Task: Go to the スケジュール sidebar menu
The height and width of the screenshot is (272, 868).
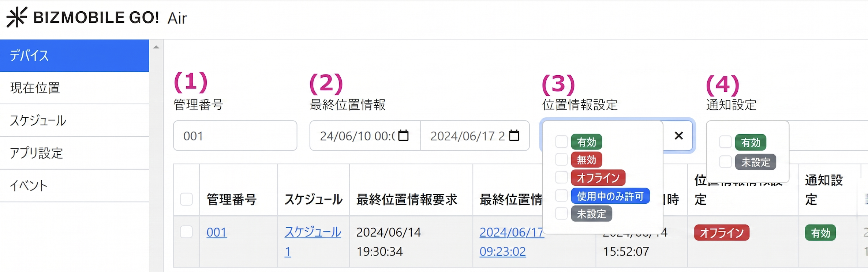Action: tap(38, 120)
